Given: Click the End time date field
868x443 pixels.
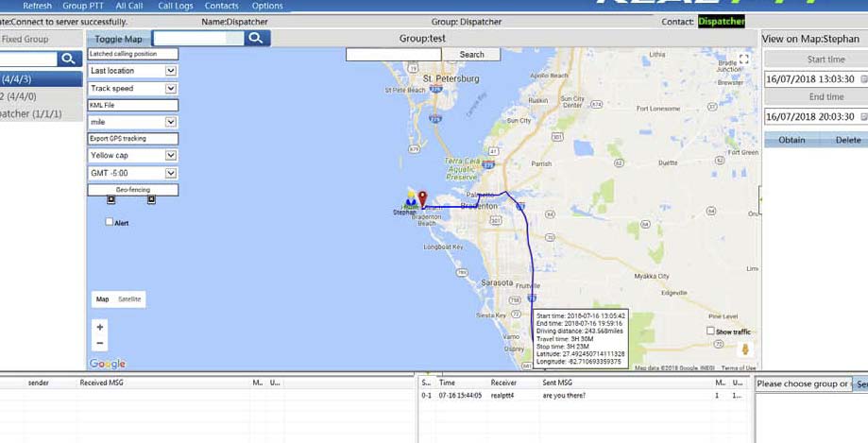Looking at the screenshot, I should [x=810, y=116].
